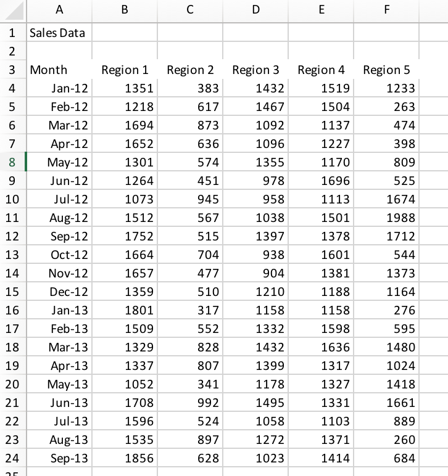The image size is (448, 476).
Task: Select the Sep-13 date cell
Action: pyautogui.click(x=59, y=458)
